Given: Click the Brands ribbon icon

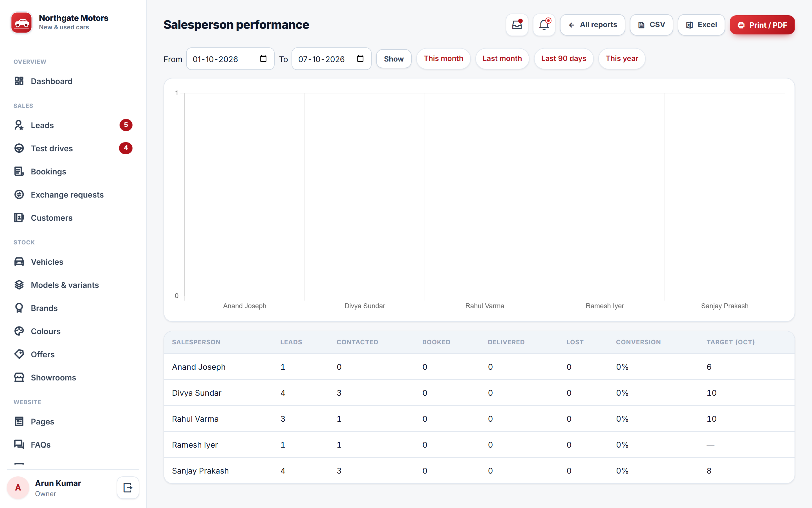Looking at the screenshot, I should [x=19, y=308].
